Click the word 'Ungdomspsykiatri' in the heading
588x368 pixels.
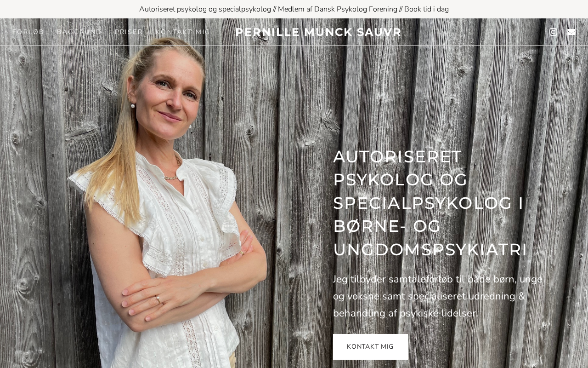click(x=430, y=249)
